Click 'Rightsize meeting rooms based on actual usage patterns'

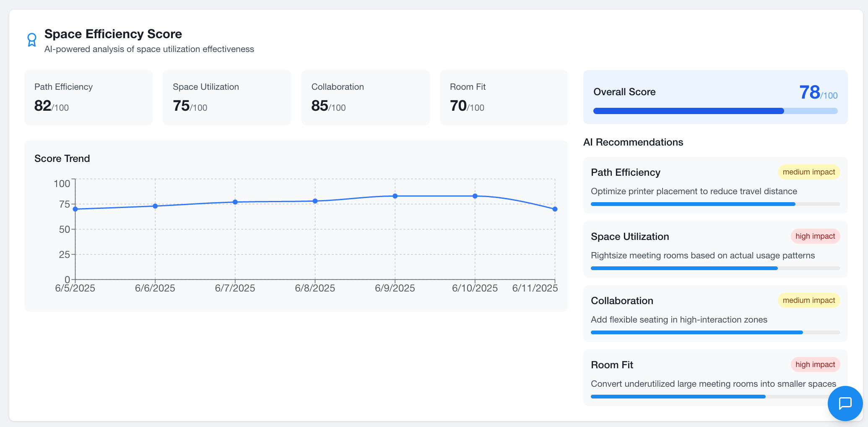(x=703, y=255)
